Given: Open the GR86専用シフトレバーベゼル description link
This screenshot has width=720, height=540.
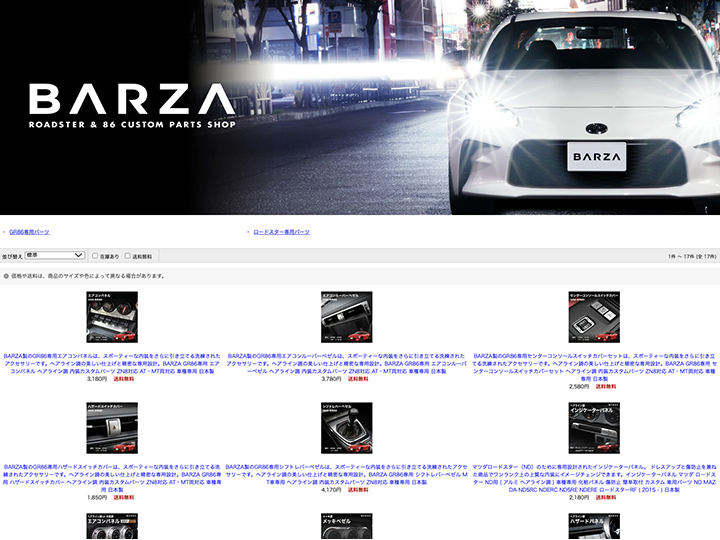Looking at the screenshot, I should coord(347,474).
